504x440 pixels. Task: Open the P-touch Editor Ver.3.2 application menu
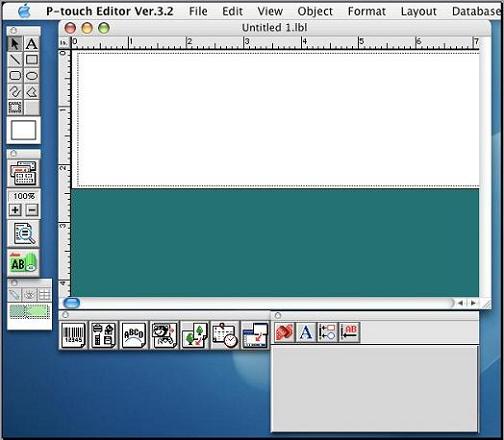pyautogui.click(x=110, y=11)
